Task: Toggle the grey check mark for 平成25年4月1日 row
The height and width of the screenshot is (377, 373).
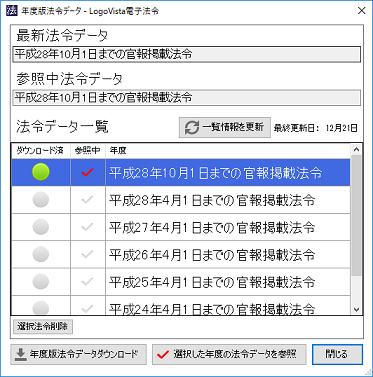Action: [x=87, y=282]
